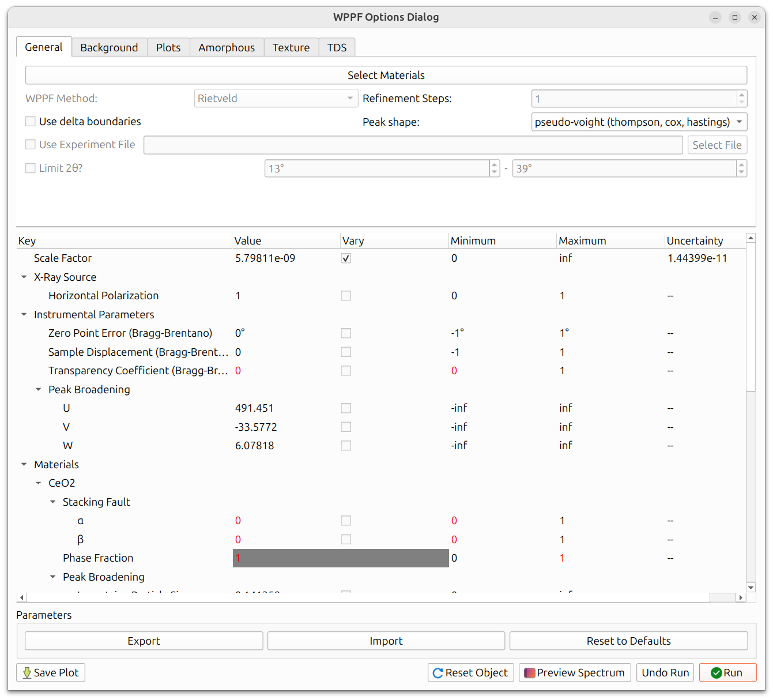Switch to the TDS tab
The height and width of the screenshot is (700, 773).
click(x=337, y=47)
